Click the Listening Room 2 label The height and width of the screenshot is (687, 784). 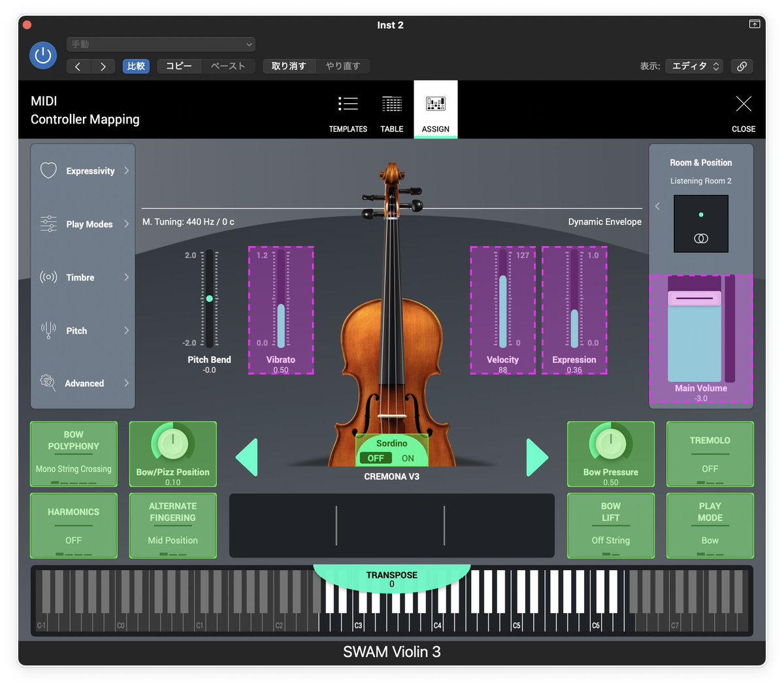[701, 181]
